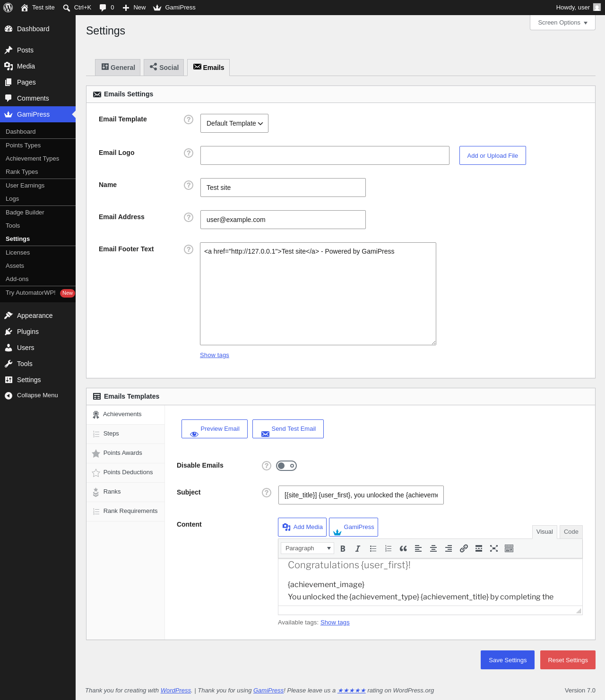Show help for Email Address field
605x700 pixels.
click(x=189, y=217)
